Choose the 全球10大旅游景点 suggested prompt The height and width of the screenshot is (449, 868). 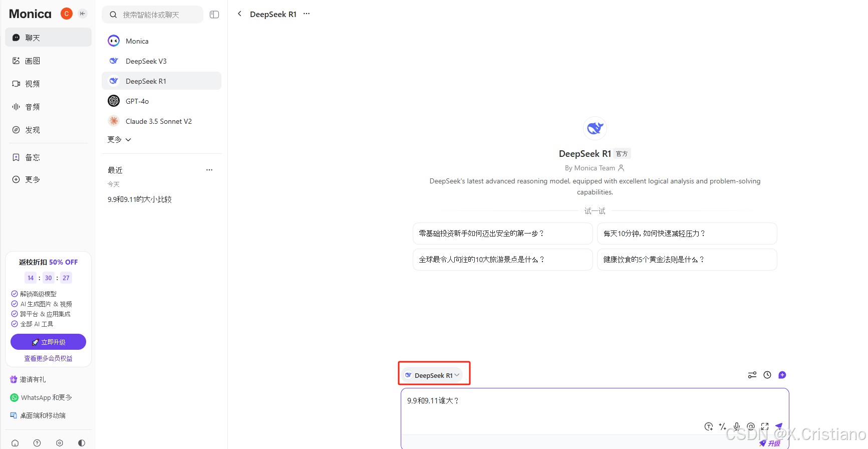(x=502, y=260)
